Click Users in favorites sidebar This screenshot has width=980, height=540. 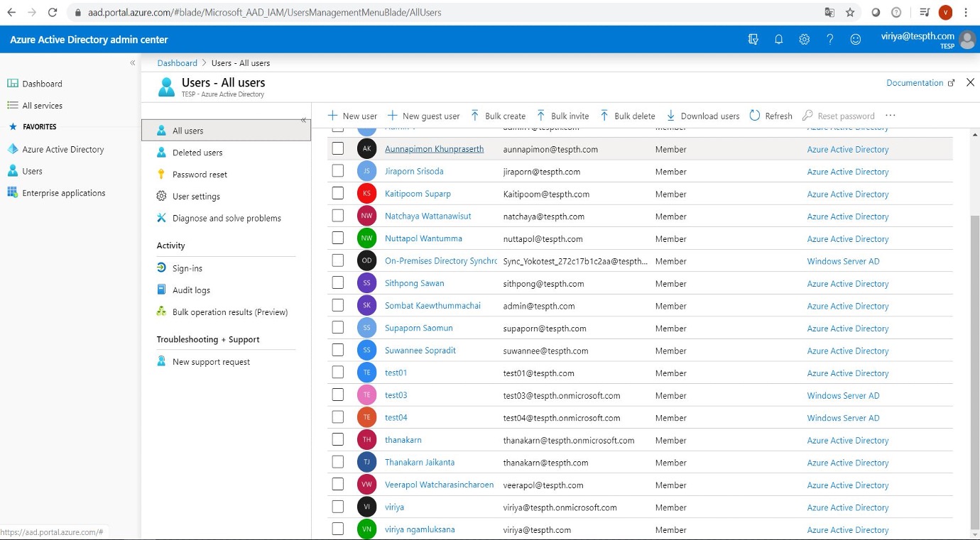(32, 171)
